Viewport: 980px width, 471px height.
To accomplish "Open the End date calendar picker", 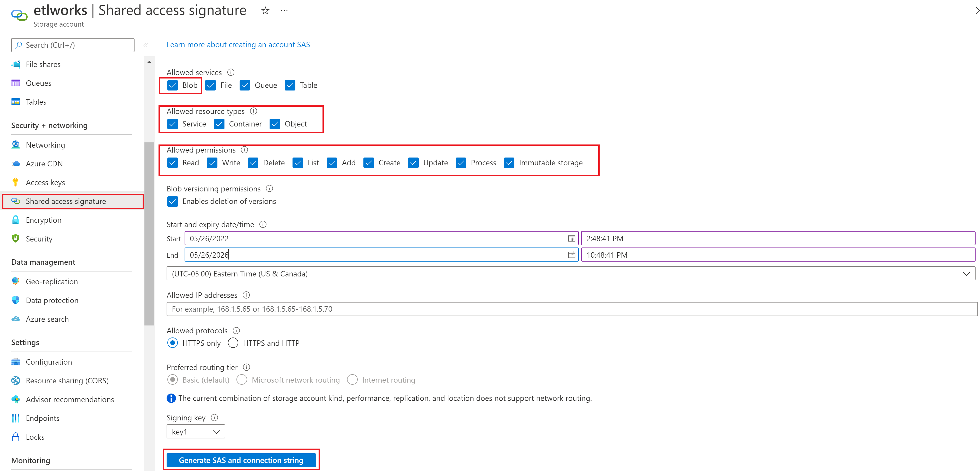I will point(571,255).
